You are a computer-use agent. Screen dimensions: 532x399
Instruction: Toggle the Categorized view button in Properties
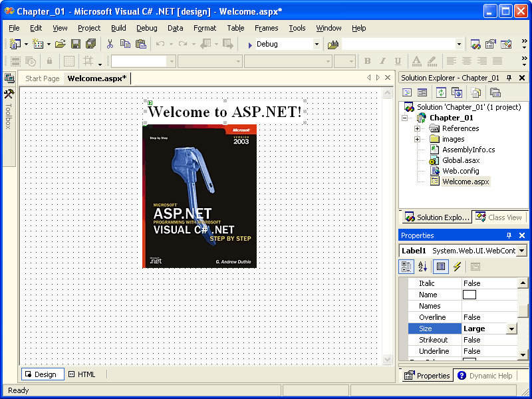406,267
